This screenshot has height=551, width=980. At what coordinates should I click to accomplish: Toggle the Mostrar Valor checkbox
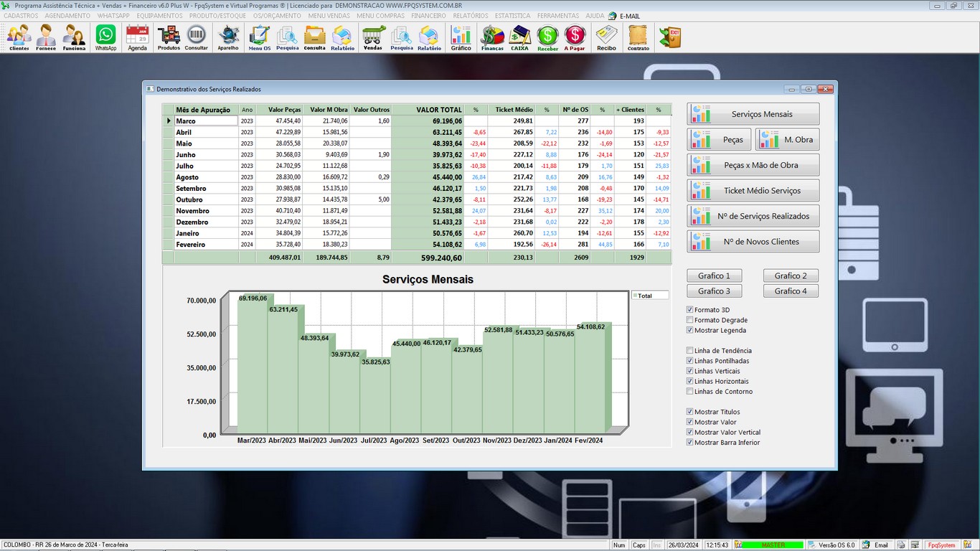point(690,422)
